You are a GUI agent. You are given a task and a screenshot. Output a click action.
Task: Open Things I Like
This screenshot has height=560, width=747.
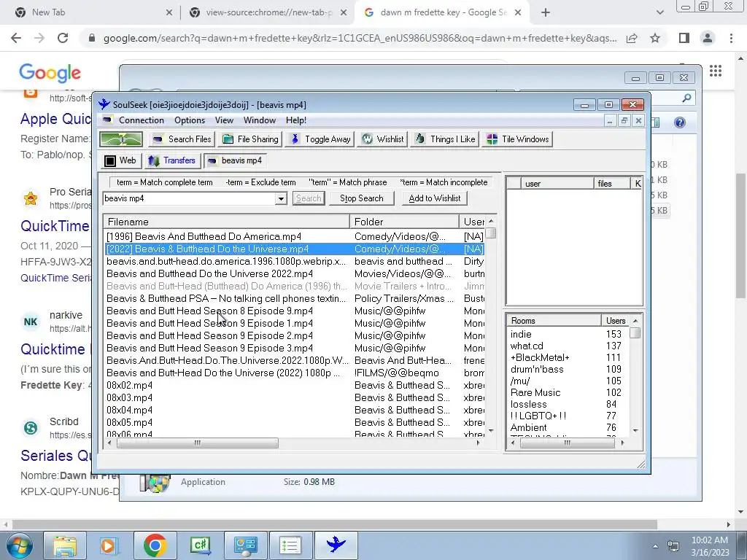pyautogui.click(x=445, y=139)
